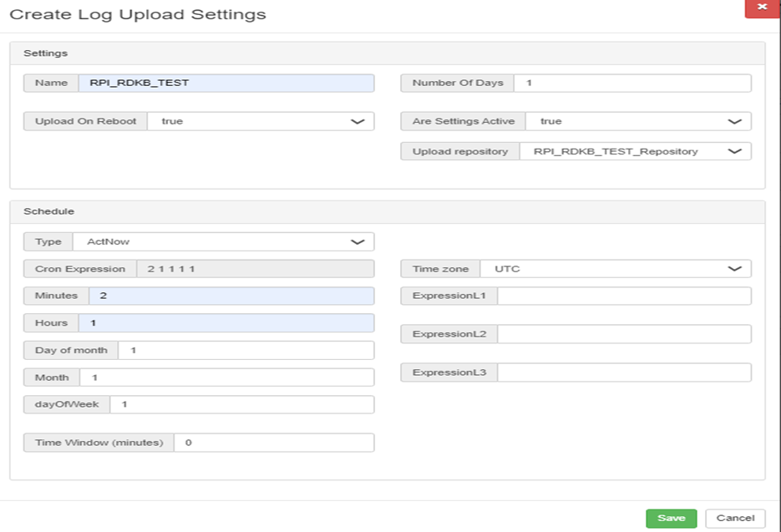Focus the ExpressionL1 text box
Image resolution: width=781 pixels, height=532 pixels.
pyautogui.click(x=624, y=296)
